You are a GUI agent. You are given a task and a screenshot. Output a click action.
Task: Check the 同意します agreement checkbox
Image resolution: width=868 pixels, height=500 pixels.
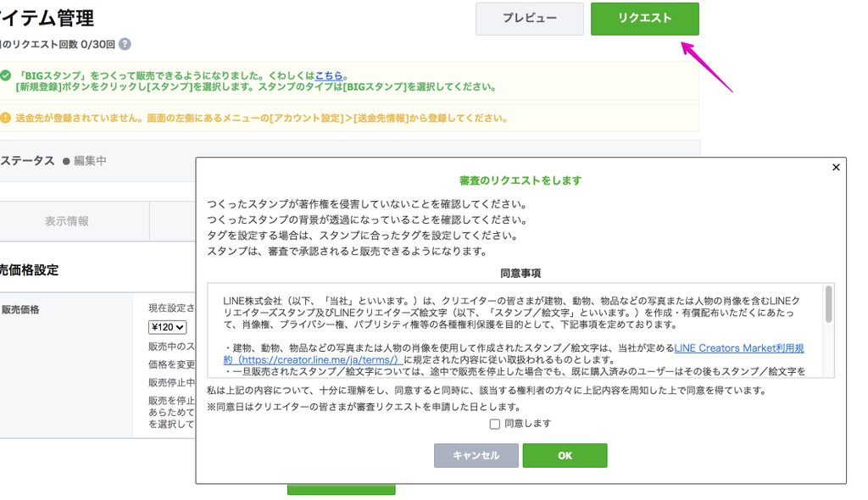(495, 424)
